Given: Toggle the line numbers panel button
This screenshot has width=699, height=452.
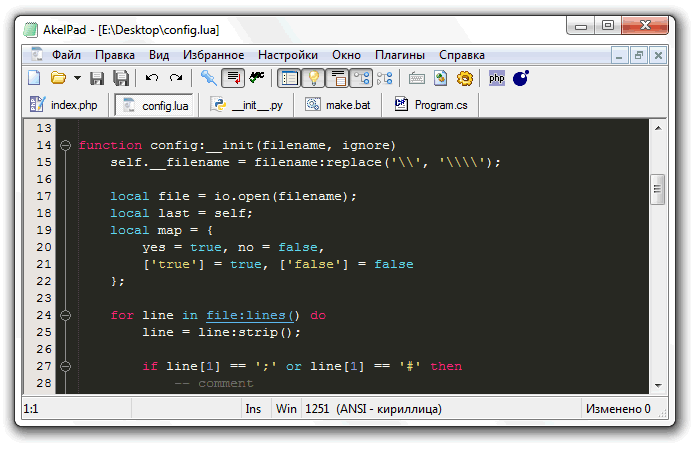Looking at the screenshot, I should 289,78.
